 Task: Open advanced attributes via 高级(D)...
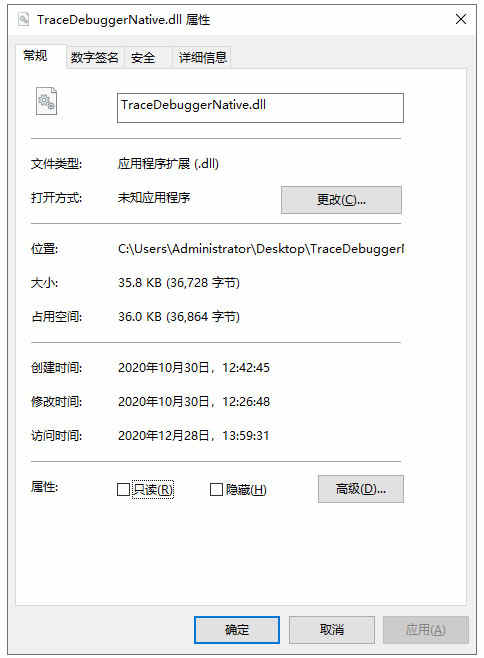tap(361, 489)
